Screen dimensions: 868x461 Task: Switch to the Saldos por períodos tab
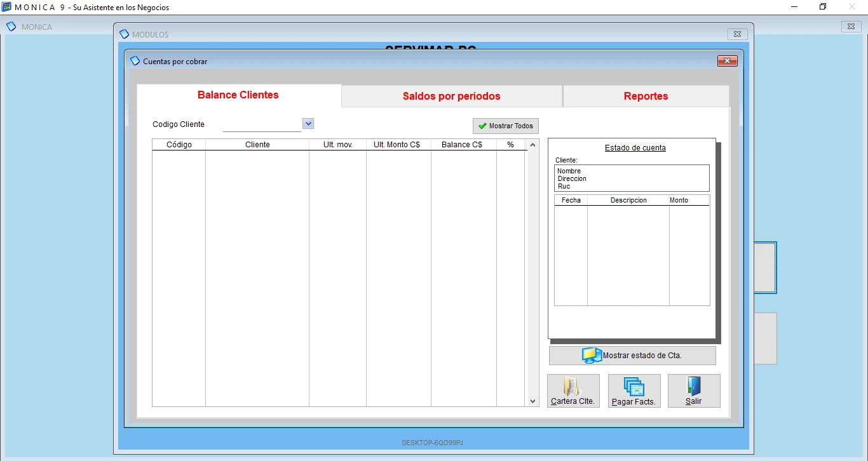click(451, 96)
